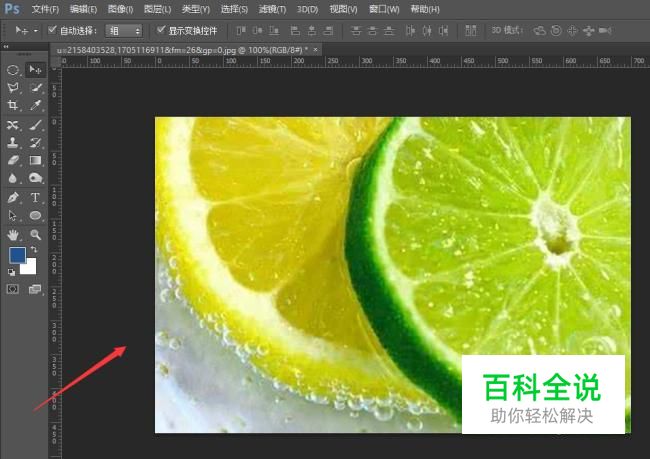The width and height of the screenshot is (650, 459).
Task: Select the Brush tool
Action: 36,125
